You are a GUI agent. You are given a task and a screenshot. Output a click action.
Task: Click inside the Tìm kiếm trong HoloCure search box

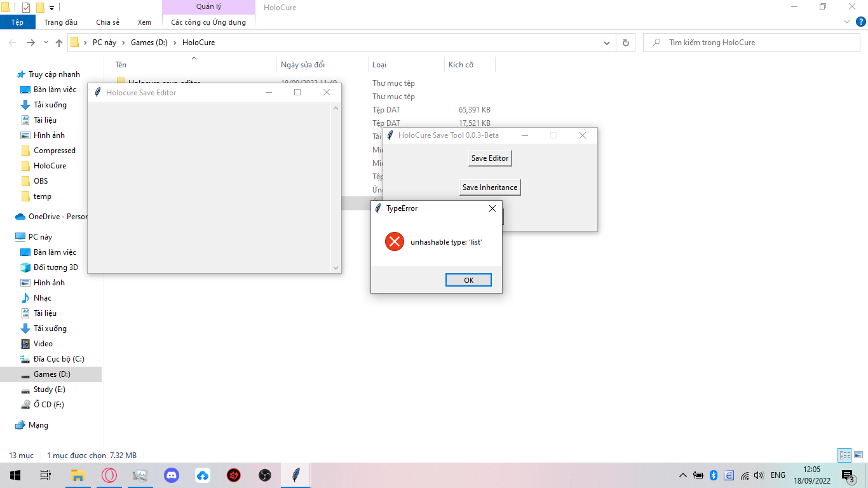pyautogui.click(x=750, y=42)
